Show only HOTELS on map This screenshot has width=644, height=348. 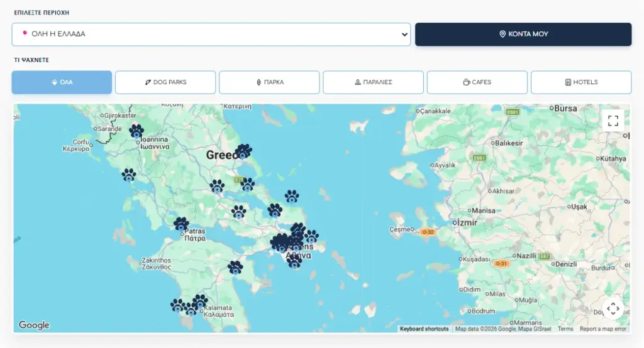point(581,82)
